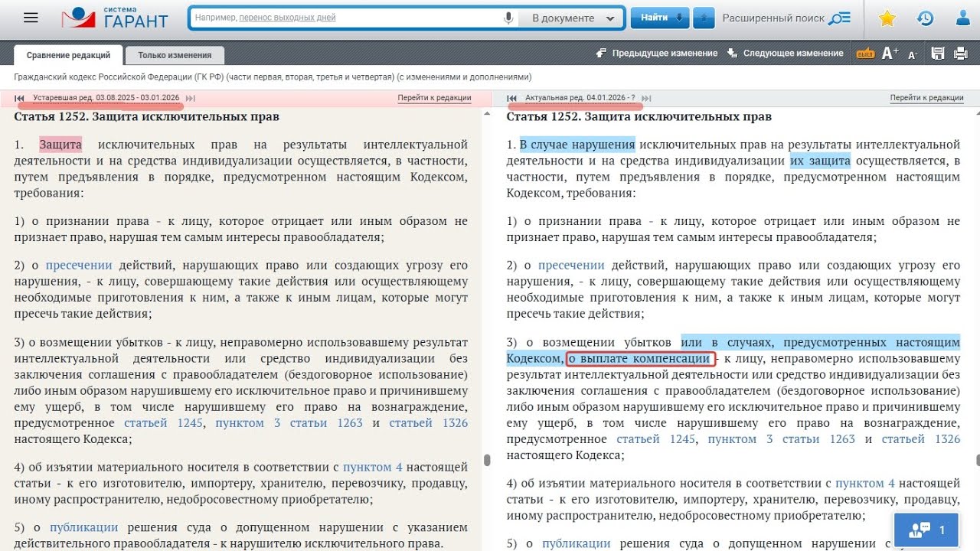Activate voice search microphone icon
The height and width of the screenshot is (551, 980).
point(508,18)
